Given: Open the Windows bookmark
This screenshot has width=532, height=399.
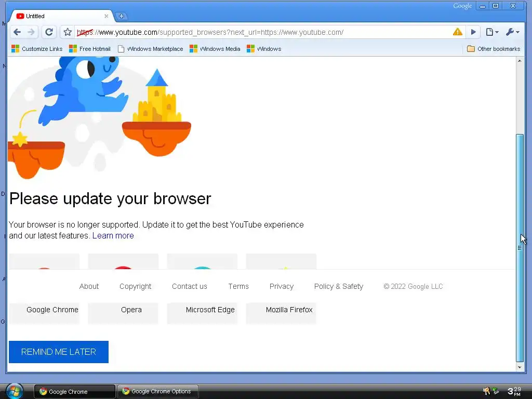Looking at the screenshot, I should point(264,49).
